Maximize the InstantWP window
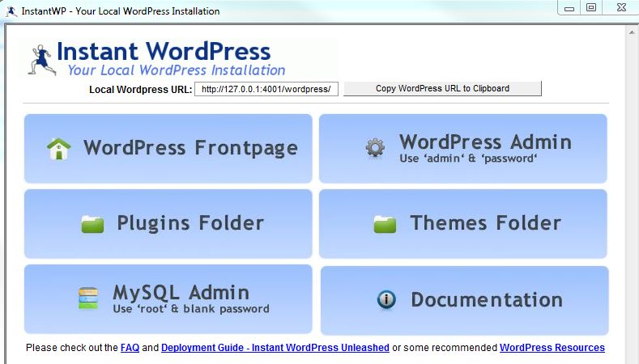639x364 pixels. coord(591,8)
